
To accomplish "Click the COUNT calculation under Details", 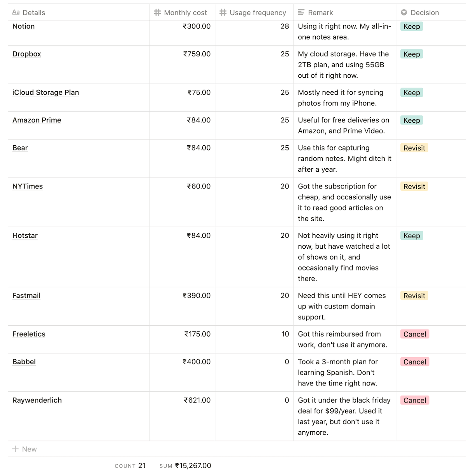I will click(130, 466).
